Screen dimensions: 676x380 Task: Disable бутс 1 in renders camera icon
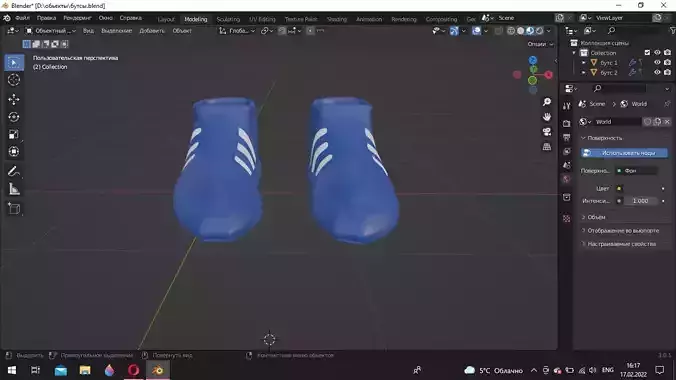pos(667,63)
